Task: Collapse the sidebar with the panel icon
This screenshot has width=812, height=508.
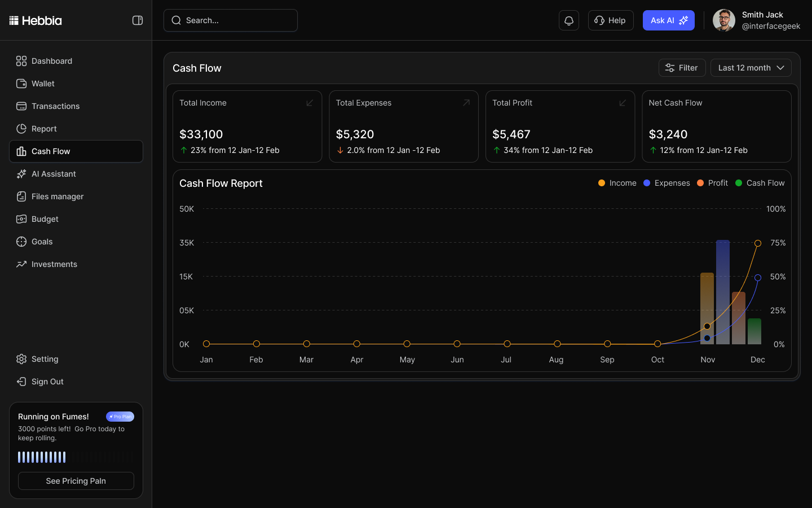Action: (x=138, y=20)
